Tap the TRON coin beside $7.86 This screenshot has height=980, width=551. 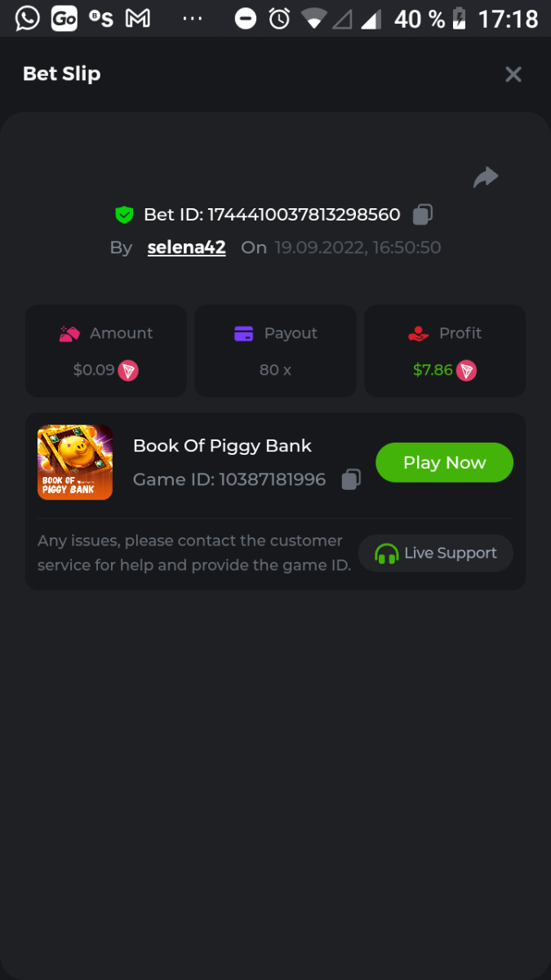466,371
